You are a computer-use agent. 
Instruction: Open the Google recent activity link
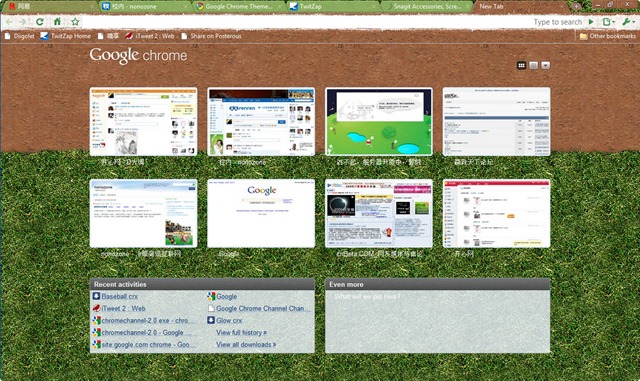coord(227,296)
